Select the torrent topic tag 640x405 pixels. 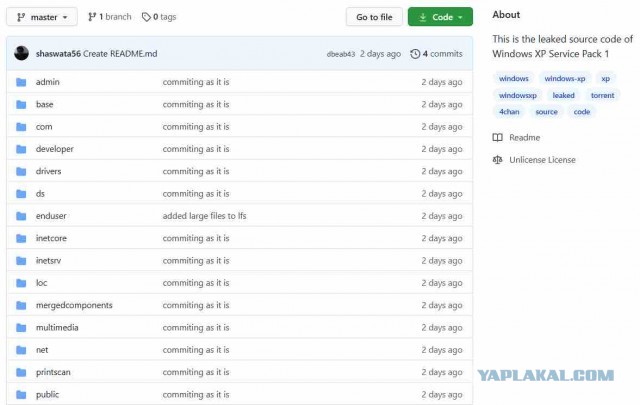602,95
